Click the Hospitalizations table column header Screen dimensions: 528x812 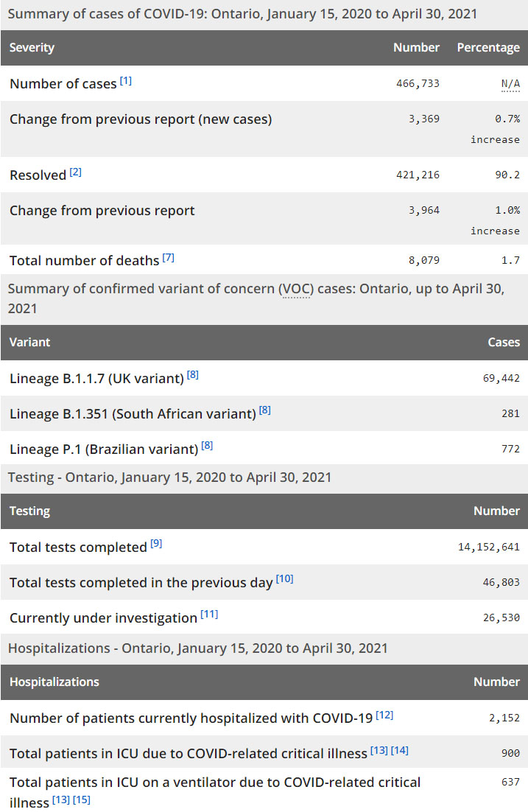point(54,682)
